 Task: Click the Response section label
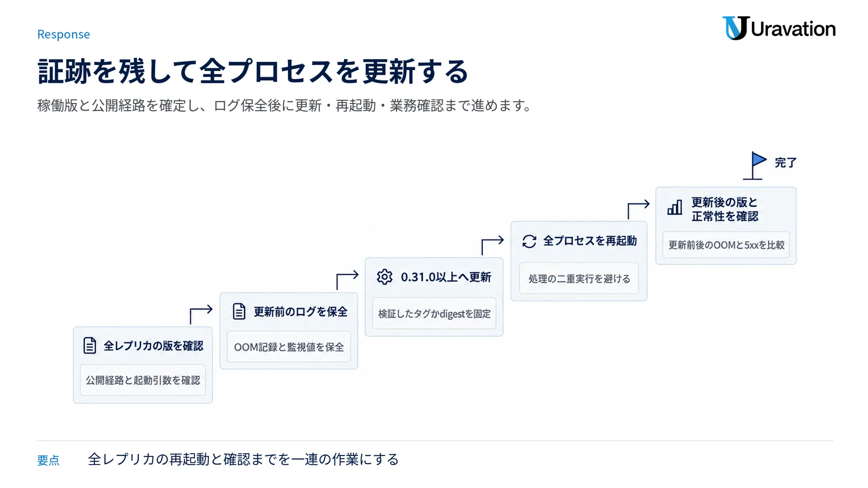tap(63, 34)
